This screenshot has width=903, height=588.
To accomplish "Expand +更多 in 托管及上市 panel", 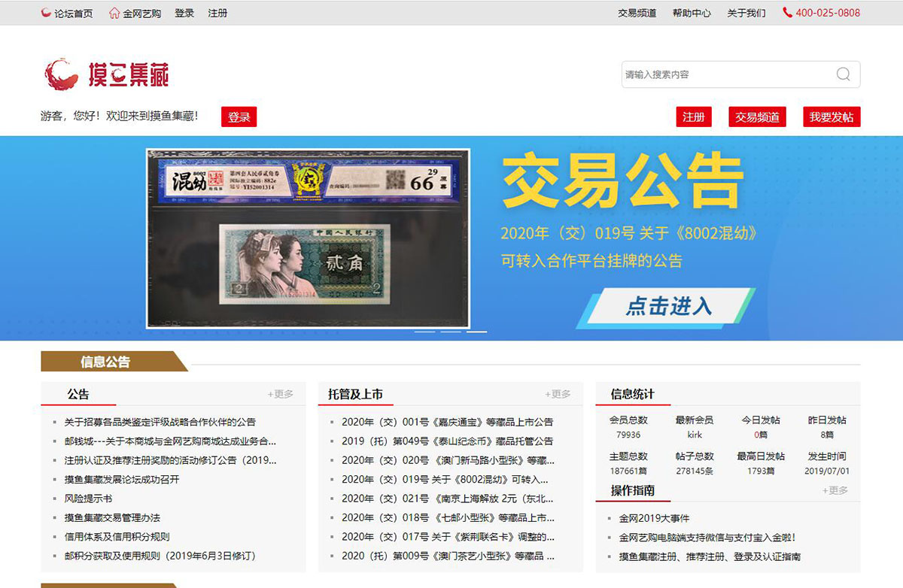I will [558, 394].
